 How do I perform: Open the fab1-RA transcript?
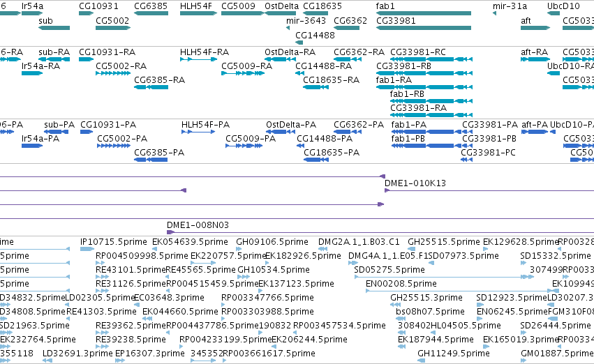coord(424,87)
